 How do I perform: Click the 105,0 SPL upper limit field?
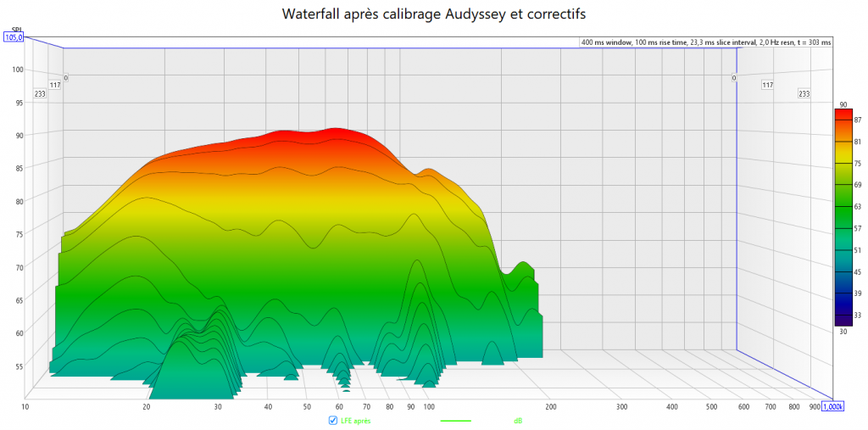click(x=14, y=37)
